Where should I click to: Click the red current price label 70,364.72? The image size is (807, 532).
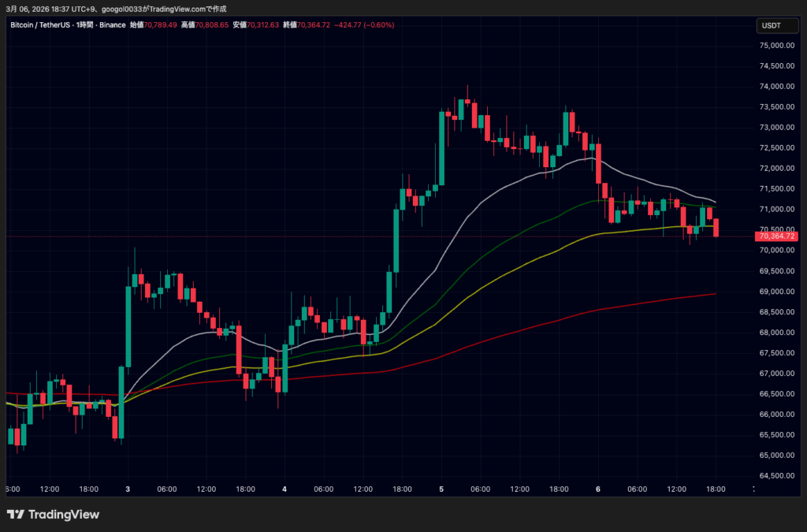pyautogui.click(x=776, y=236)
